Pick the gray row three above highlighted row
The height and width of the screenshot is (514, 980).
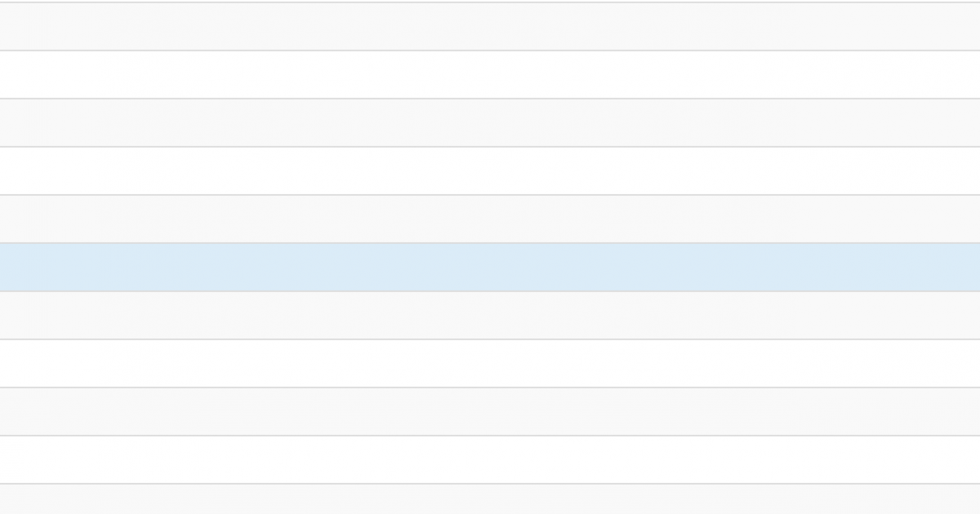pos(490,122)
